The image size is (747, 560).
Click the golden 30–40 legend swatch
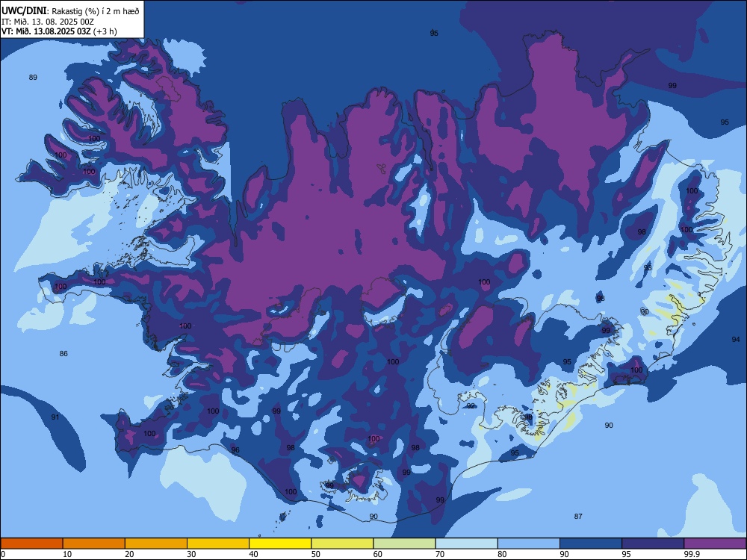[218, 544]
